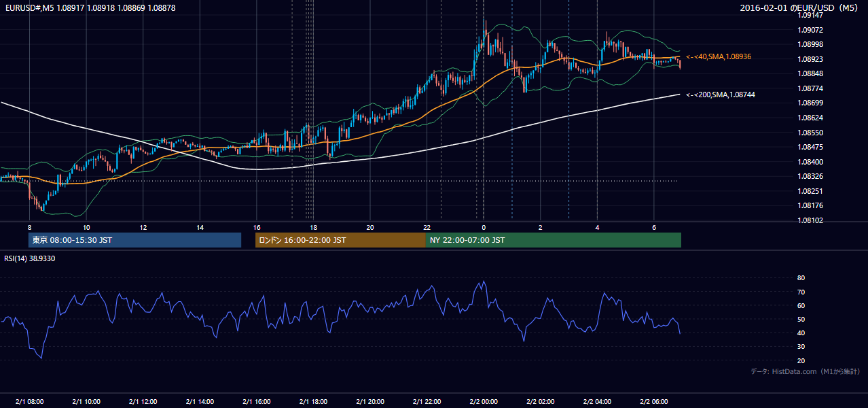868x408 pixels.
Task: Click hour tick 18 under the price chart
Action: [313, 227]
